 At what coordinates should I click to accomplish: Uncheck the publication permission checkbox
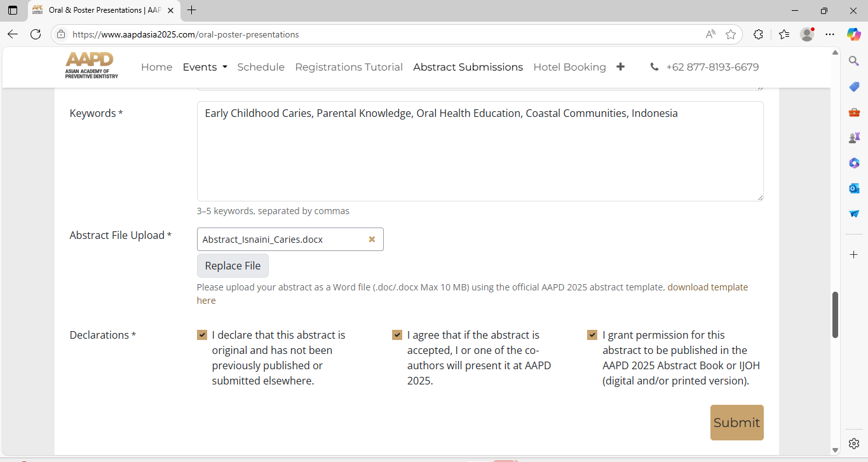(x=592, y=335)
